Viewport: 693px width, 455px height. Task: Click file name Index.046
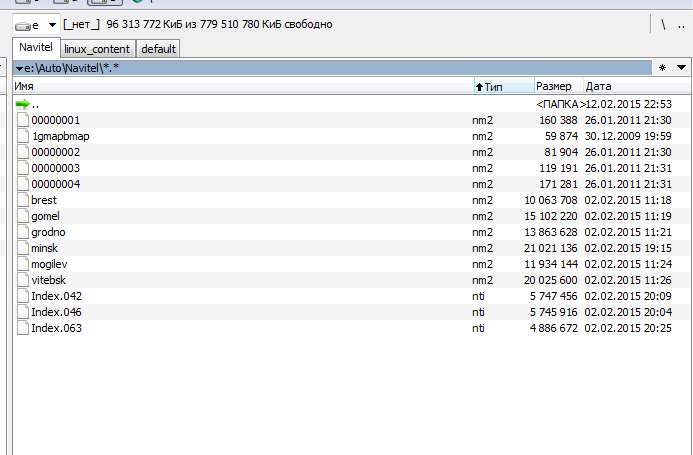point(57,312)
